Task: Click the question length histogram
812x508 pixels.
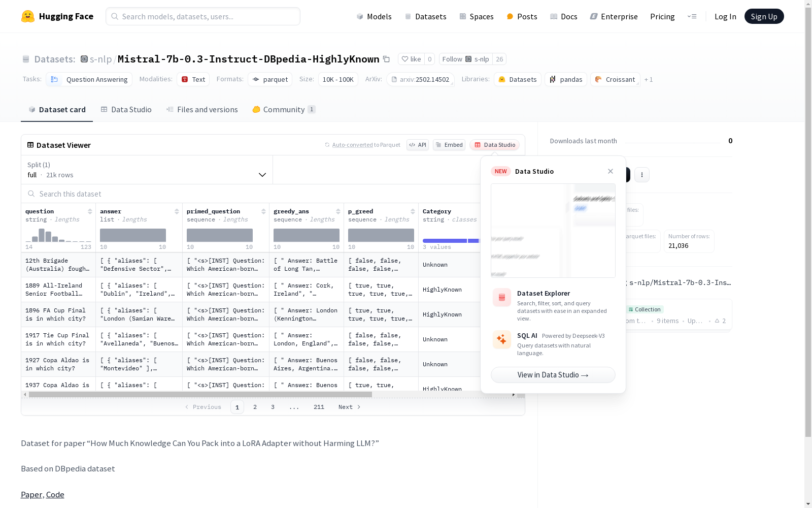Action: [x=58, y=235]
